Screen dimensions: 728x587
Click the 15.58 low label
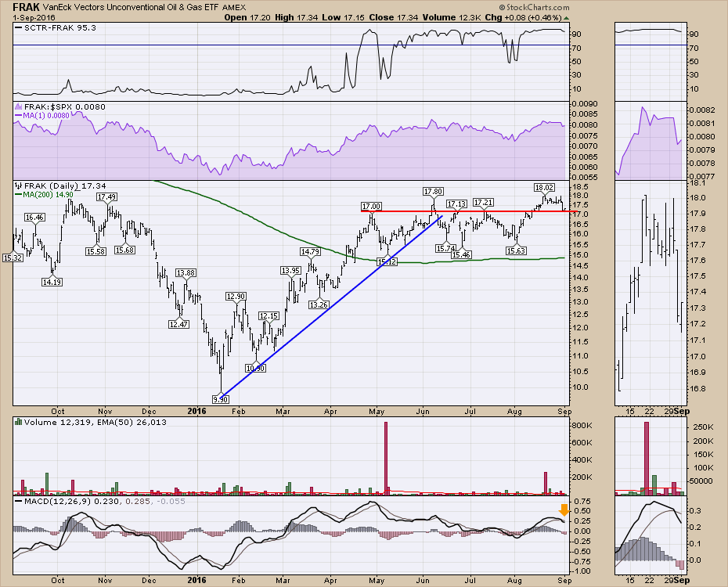96,251
